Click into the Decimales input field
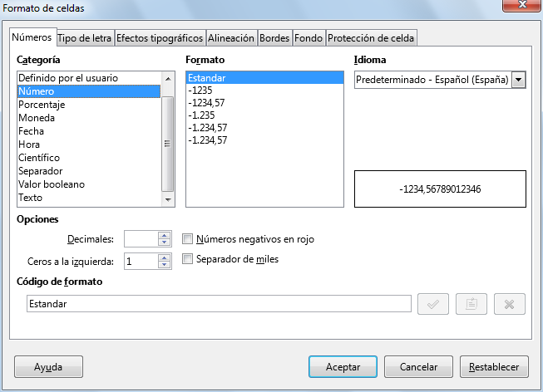This screenshot has width=543, height=392. [x=141, y=239]
